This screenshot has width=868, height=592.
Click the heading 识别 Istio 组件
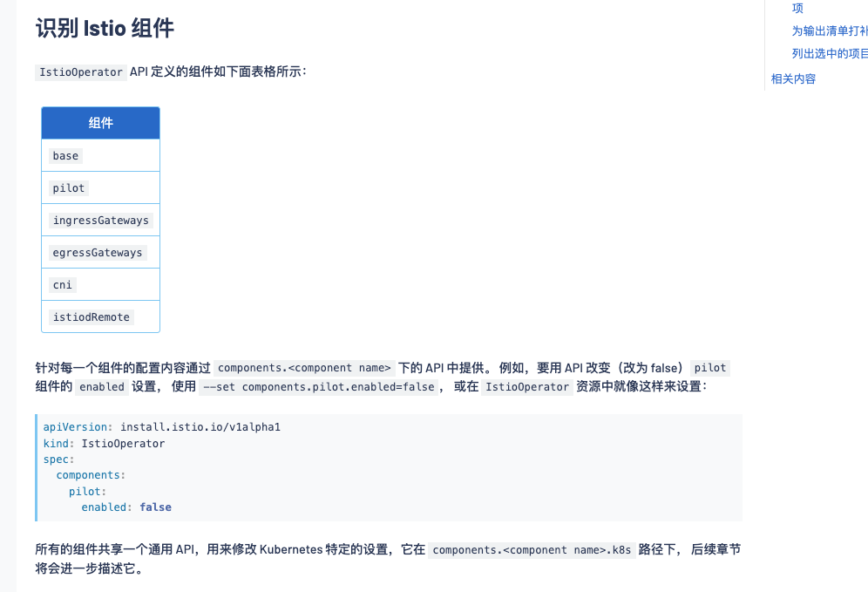(x=105, y=28)
